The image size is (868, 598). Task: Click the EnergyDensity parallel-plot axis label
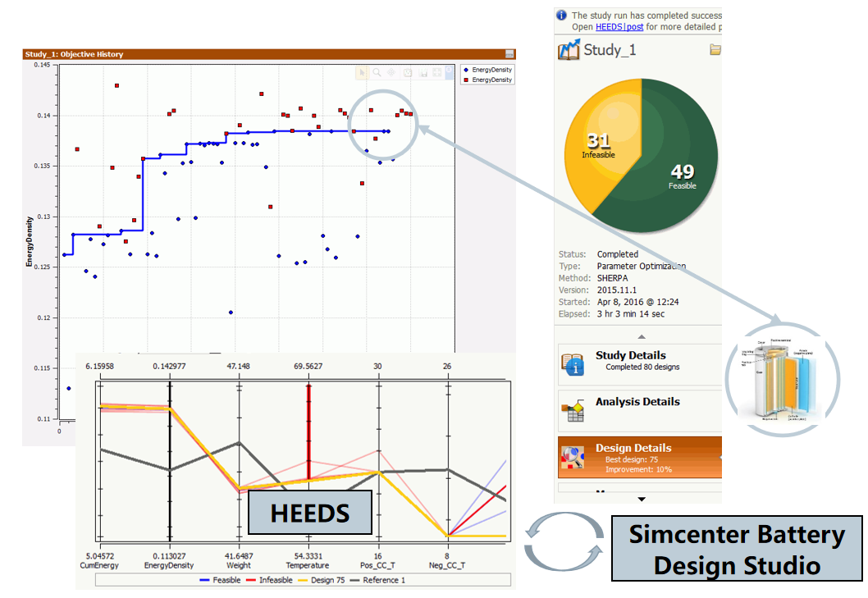point(169,565)
